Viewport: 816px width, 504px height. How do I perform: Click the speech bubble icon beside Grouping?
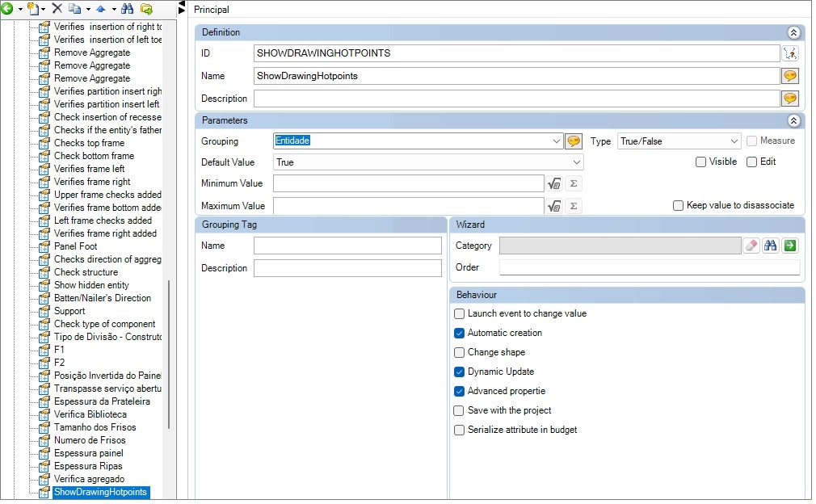(x=574, y=141)
